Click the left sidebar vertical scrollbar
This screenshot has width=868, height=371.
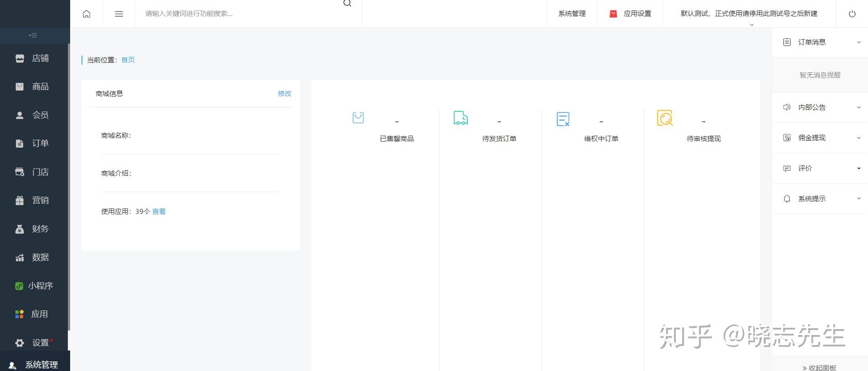[x=69, y=187]
